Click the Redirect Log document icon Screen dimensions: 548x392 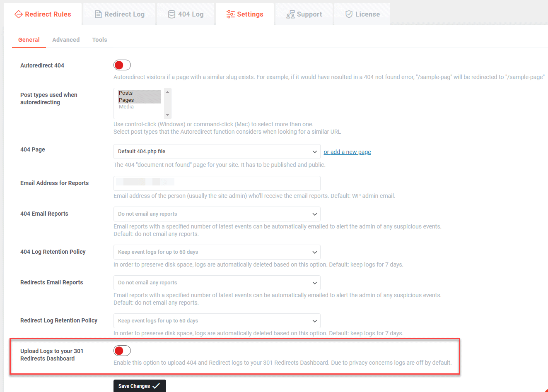pyautogui.click(x=98, y=14)
